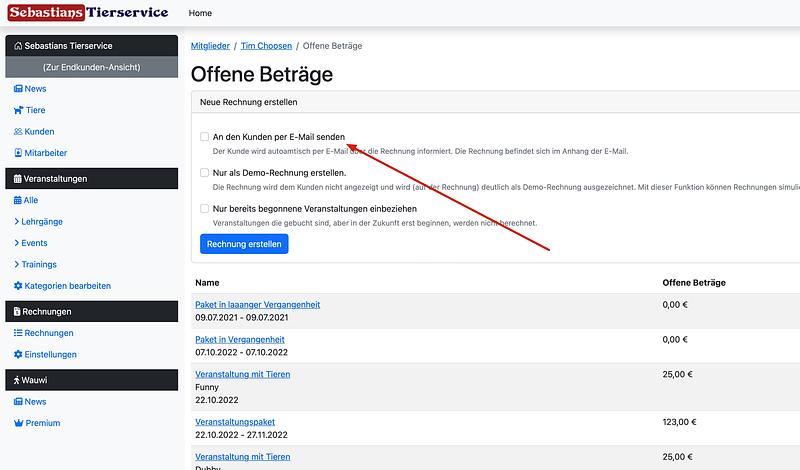The image size is (800, 470).
Task: Click the calendar icon beside Alle
Action: pos(17,200)
